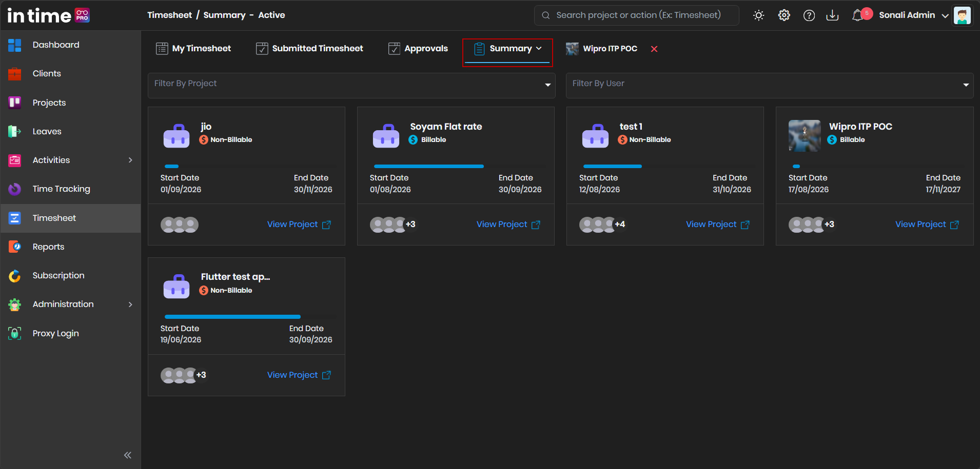Image resolution: width=980 pixels, height=469 pixels.
Task: Open View Project link for test 1
Action: (x=718, y=225)
